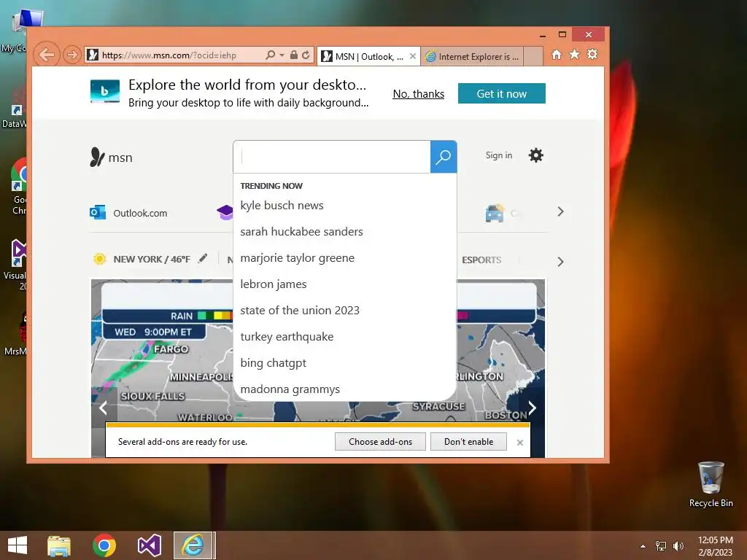This screenshot has width=747, height=560.
Task: Click the security lock icon in address bar
Action: (294, 55)
